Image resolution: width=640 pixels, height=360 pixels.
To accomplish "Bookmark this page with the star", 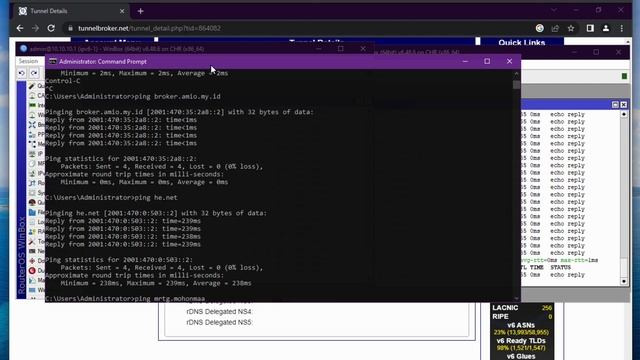I will tap(571, 28).
